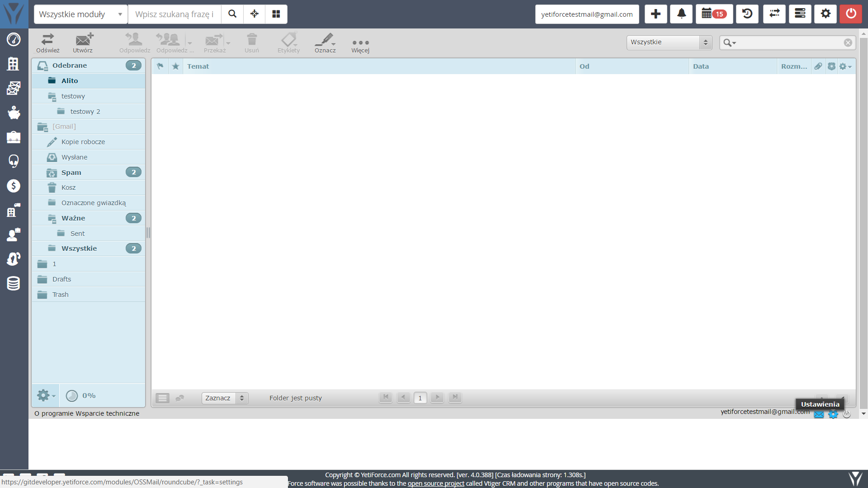Open Ważne folder

[x=89, y=218]
